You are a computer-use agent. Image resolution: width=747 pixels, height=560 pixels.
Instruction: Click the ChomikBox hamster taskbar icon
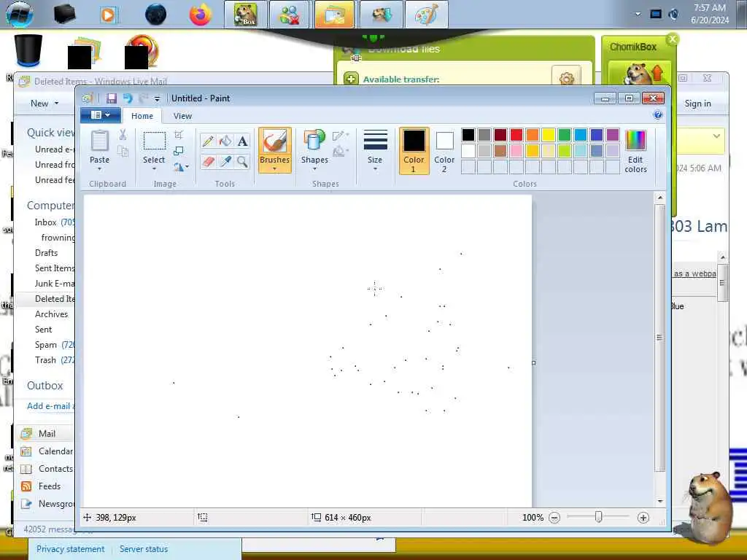(246, 15)
